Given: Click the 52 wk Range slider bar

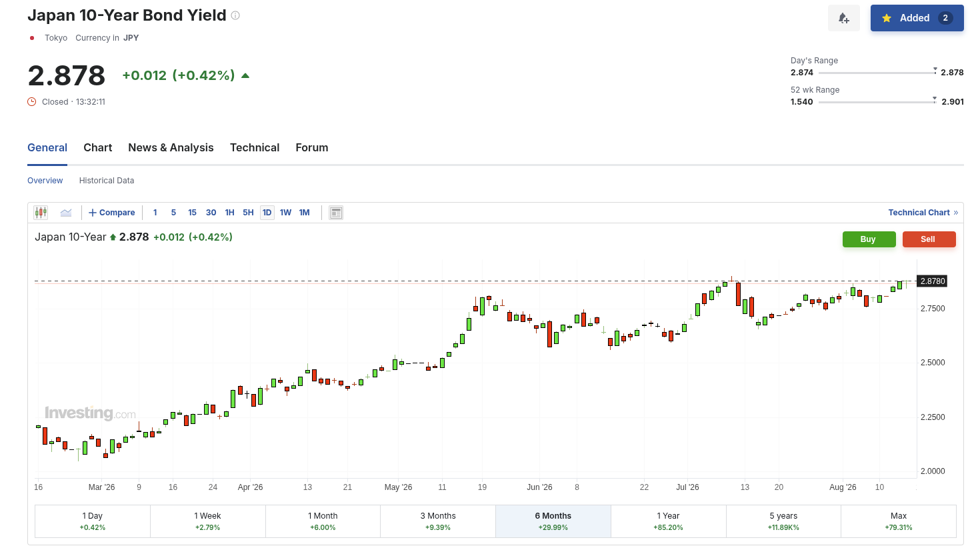Looking at the screenshot, I should (x=877, y=102).
